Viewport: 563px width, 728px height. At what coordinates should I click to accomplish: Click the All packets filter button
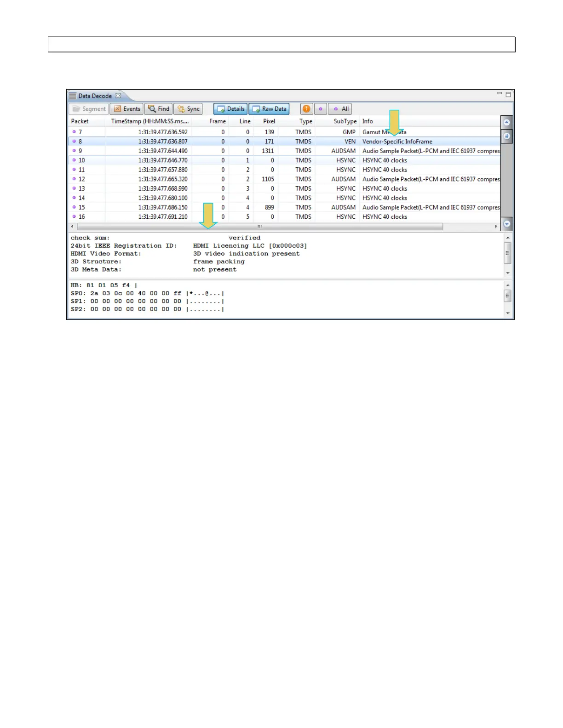point(340,109)
